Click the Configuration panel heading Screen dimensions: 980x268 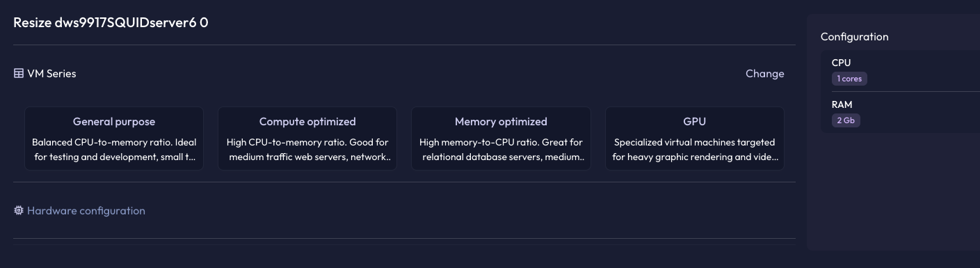click(854, 37)
